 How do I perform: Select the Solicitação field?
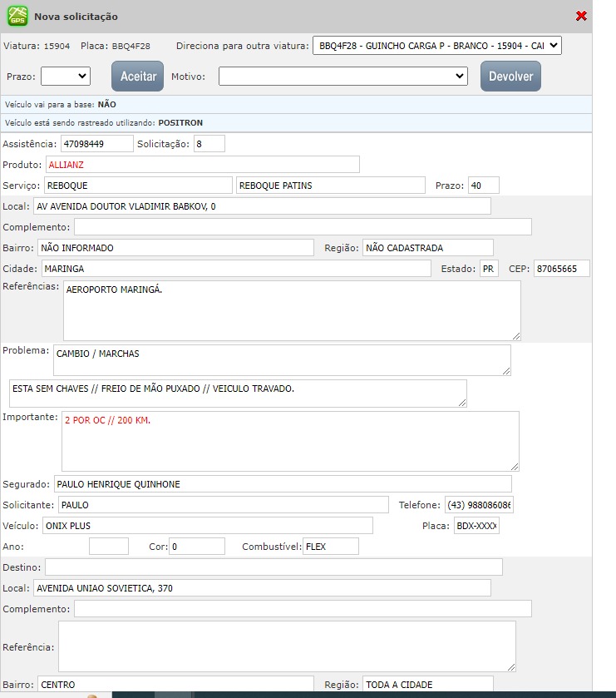click(209, 144)
